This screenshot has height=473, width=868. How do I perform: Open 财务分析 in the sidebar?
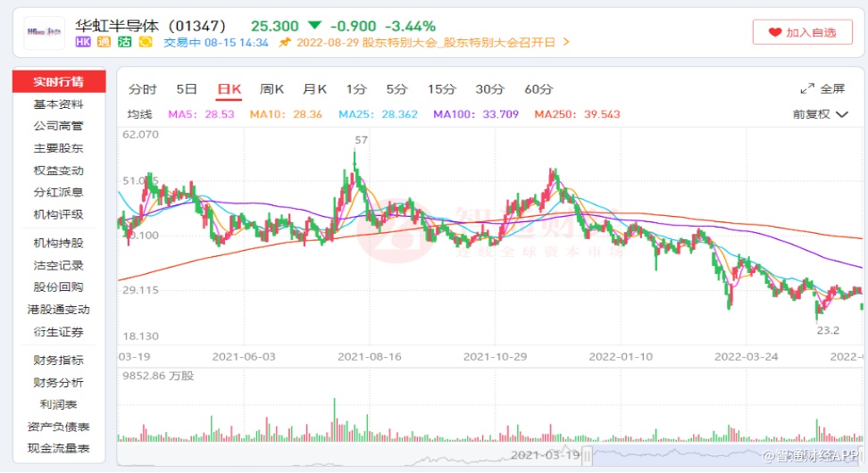click(x=59, y=382)
